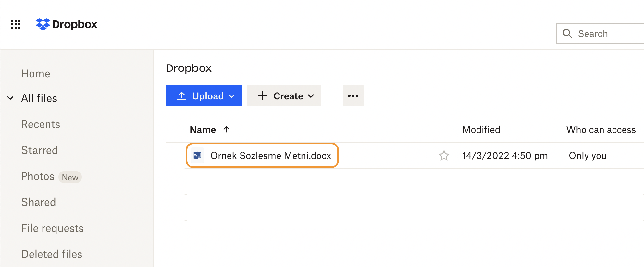Open Recents in the sidebar
Image resolution: width=644 pixels, height=267 pixels.
click(41, 124)
